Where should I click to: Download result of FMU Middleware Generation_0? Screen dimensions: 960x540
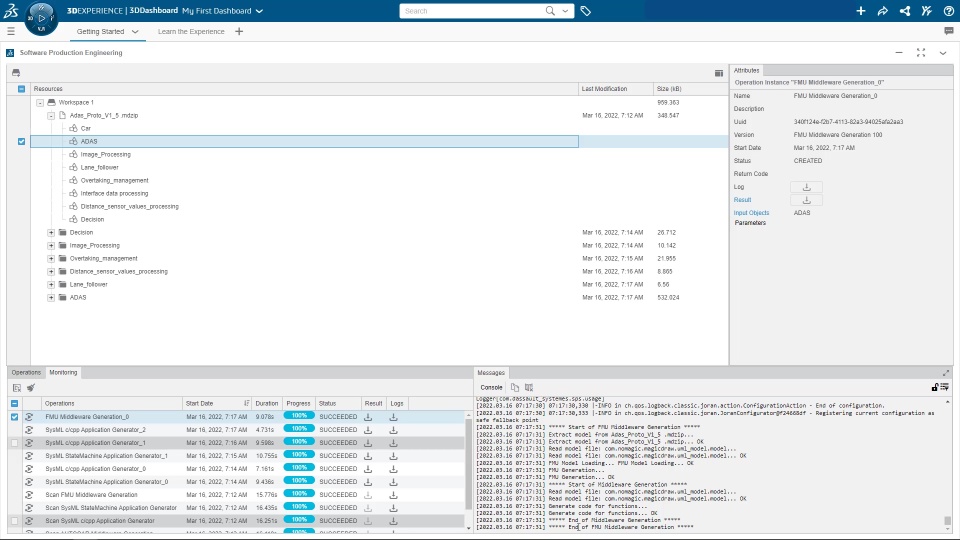(x=368, y=416)
